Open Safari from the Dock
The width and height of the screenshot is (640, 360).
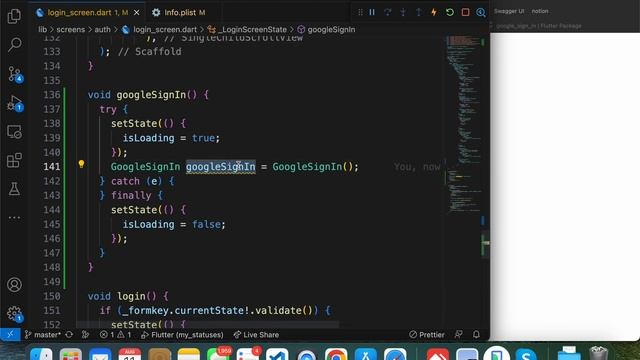pos(395,355)
